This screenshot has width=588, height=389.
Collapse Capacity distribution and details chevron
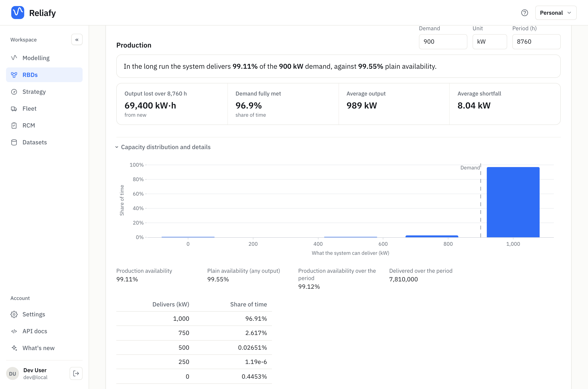point(117,147)
